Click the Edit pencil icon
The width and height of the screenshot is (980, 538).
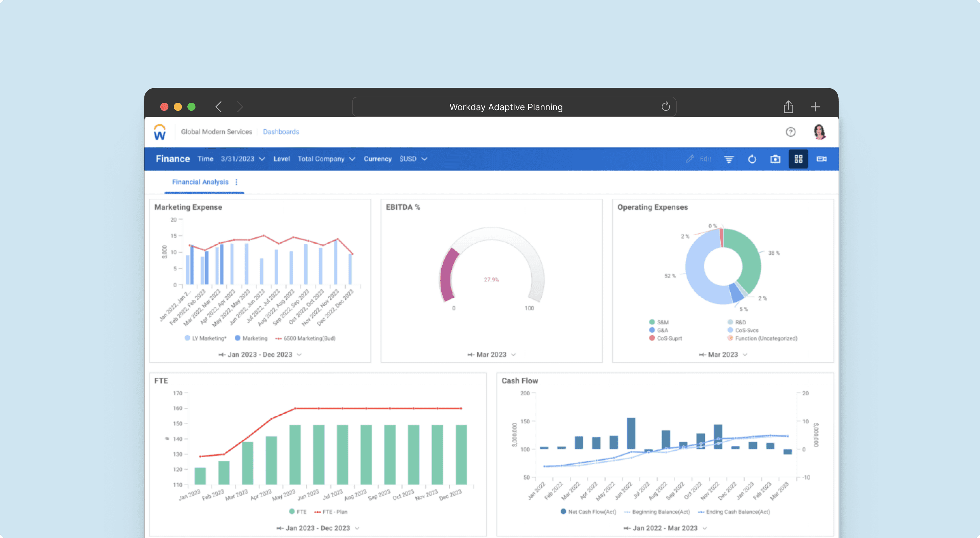(693, 159)
